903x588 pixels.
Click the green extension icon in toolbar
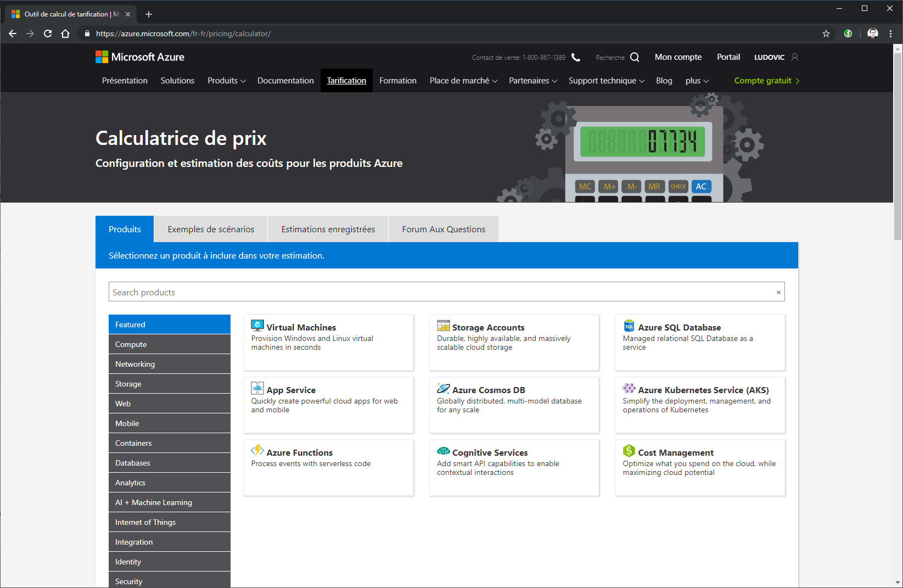tap(848, 33)
